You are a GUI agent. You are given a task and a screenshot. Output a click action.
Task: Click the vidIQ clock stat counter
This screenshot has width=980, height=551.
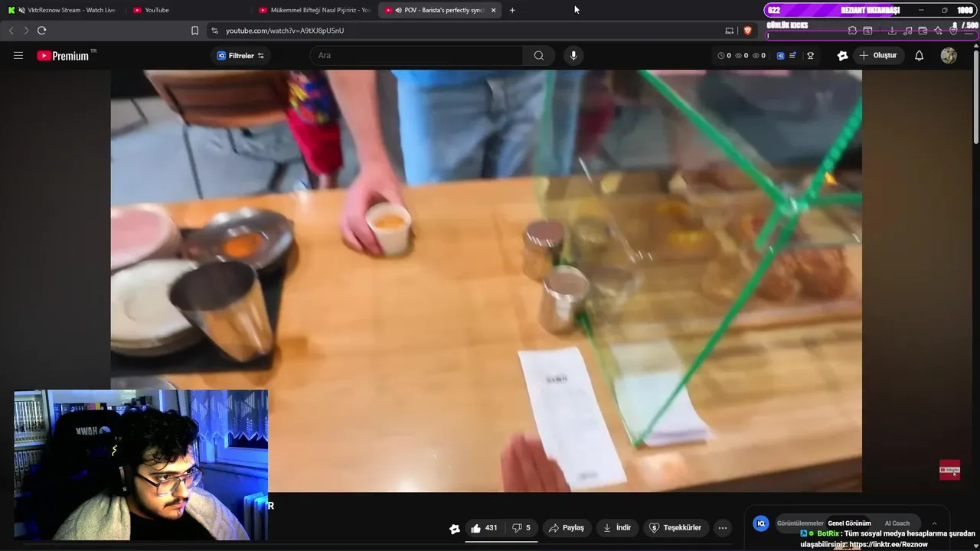[x=724, y=55]
